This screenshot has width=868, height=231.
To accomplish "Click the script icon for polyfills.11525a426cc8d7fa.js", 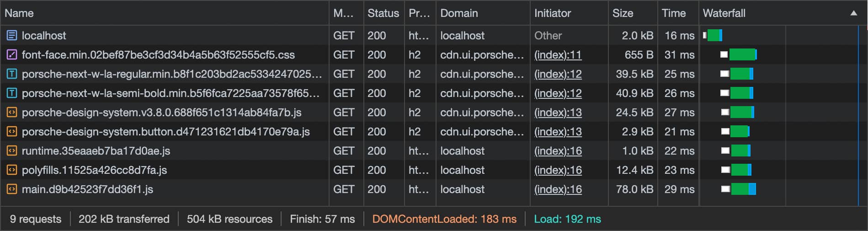I will tap(12, 170).
